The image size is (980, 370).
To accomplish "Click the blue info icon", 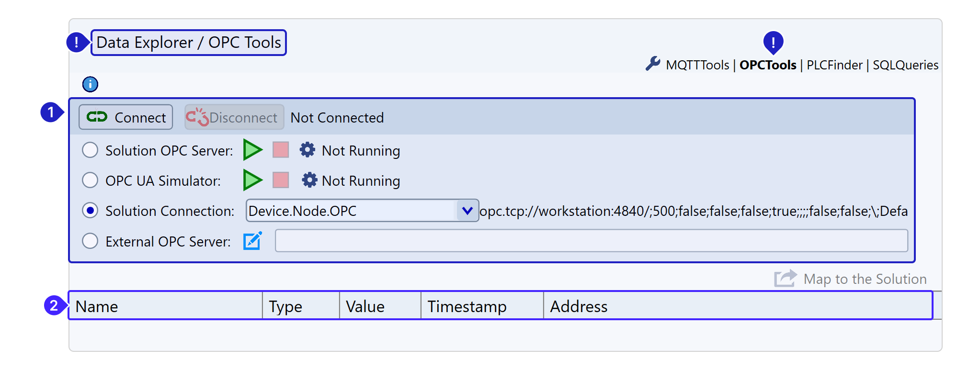I will [90, 84].
